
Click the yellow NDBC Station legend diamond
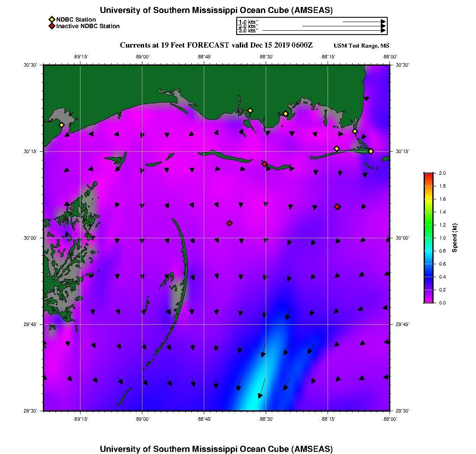pos(51,19)
